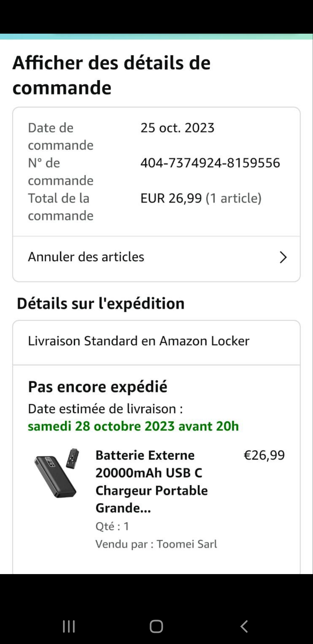
Task: Tap the Date estimée de livraison label
Action: [x=105, y=409]
